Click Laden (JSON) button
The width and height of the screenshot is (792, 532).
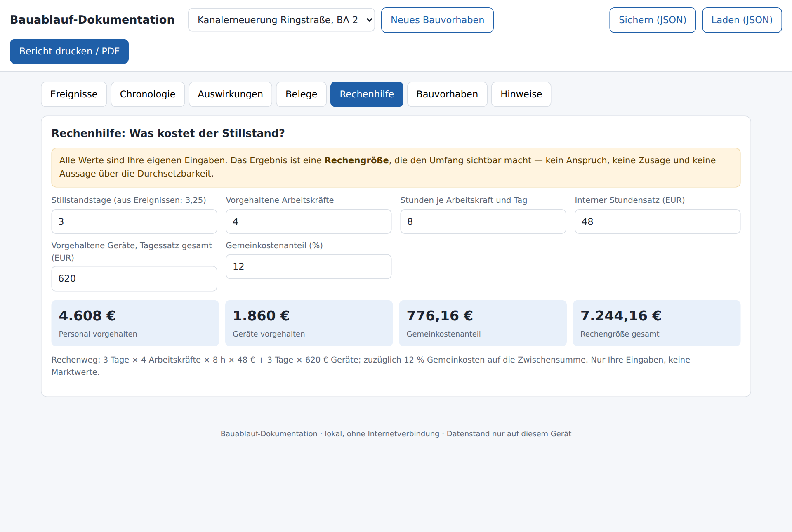click(x=742, y=20)
